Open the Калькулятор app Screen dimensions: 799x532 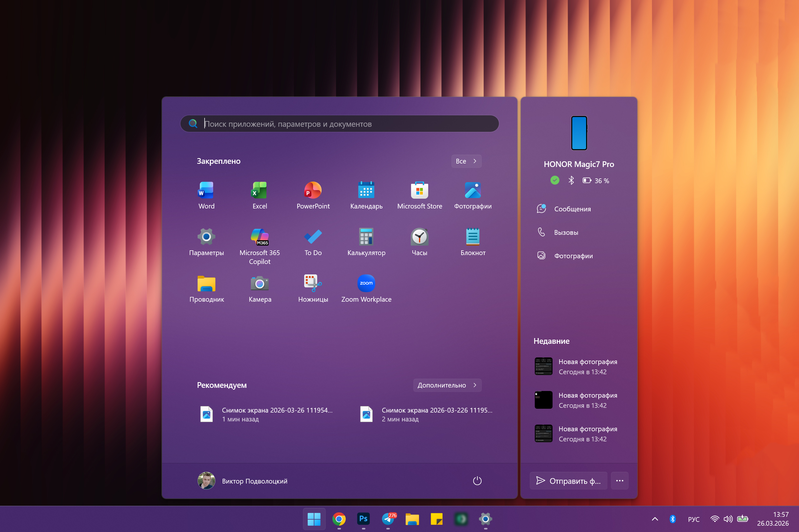366,241
